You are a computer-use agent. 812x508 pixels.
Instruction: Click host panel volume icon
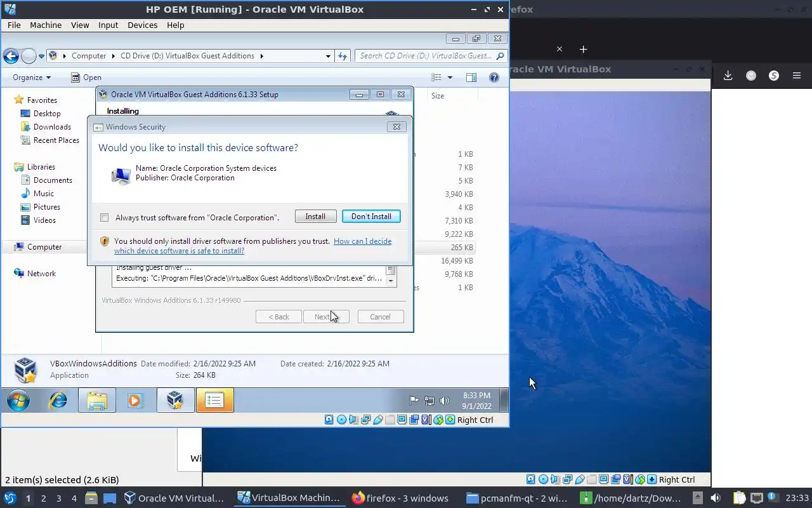pos(716,498)
